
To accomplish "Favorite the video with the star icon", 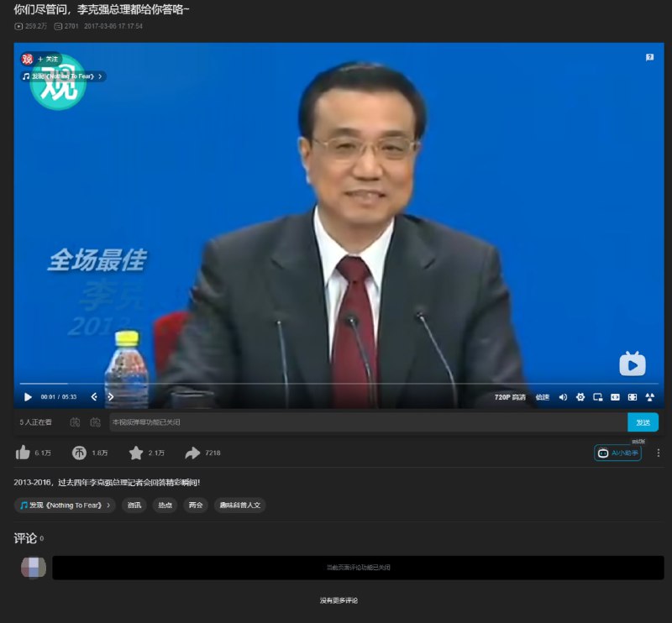I will [134, 453].
